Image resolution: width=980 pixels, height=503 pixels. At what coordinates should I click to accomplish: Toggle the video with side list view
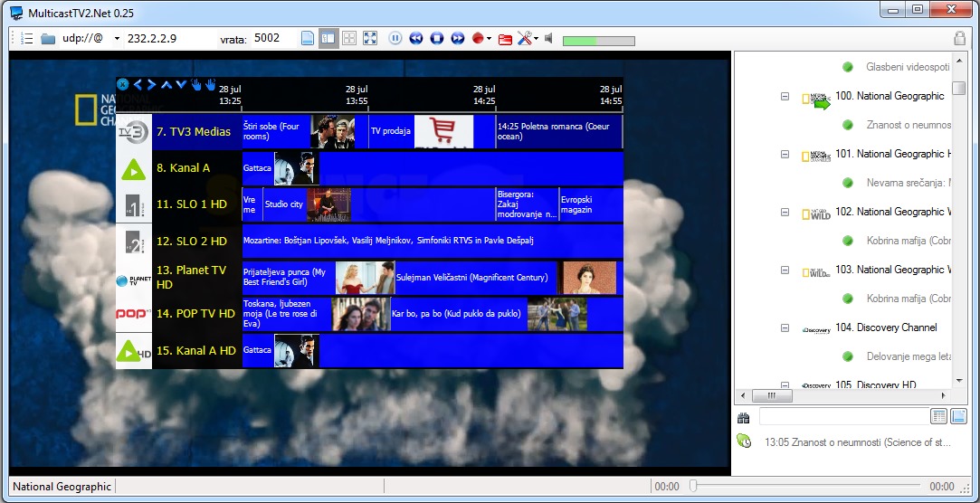[328, 39]
